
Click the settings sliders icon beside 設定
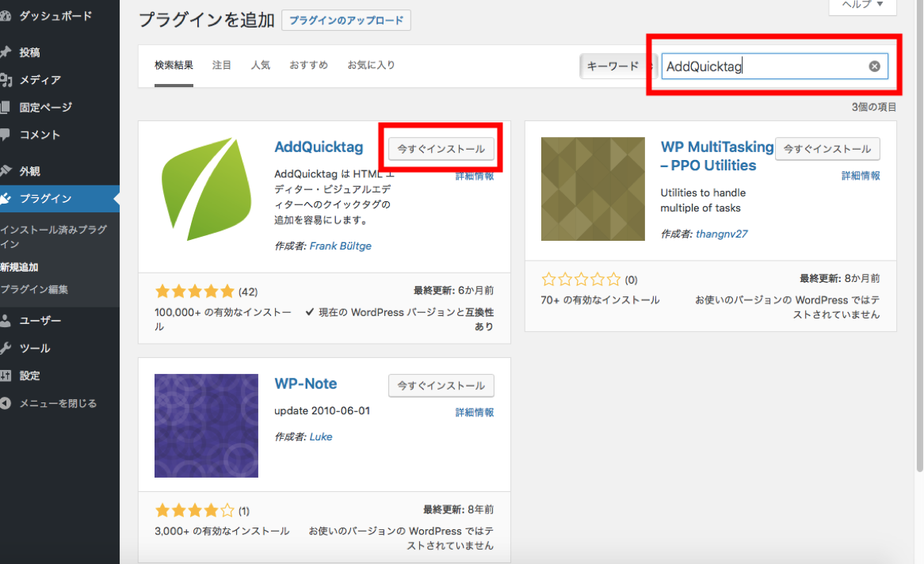click(x=6, y=375)
